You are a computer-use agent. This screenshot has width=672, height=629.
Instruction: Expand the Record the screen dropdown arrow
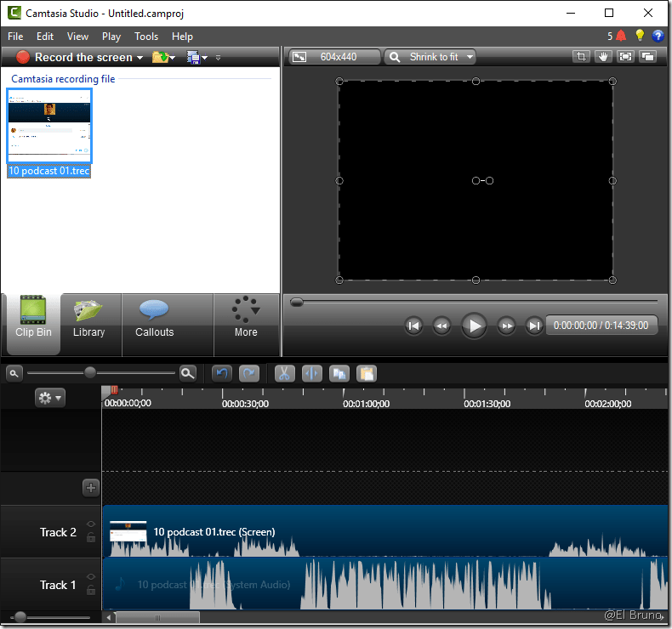pos(140,58)
